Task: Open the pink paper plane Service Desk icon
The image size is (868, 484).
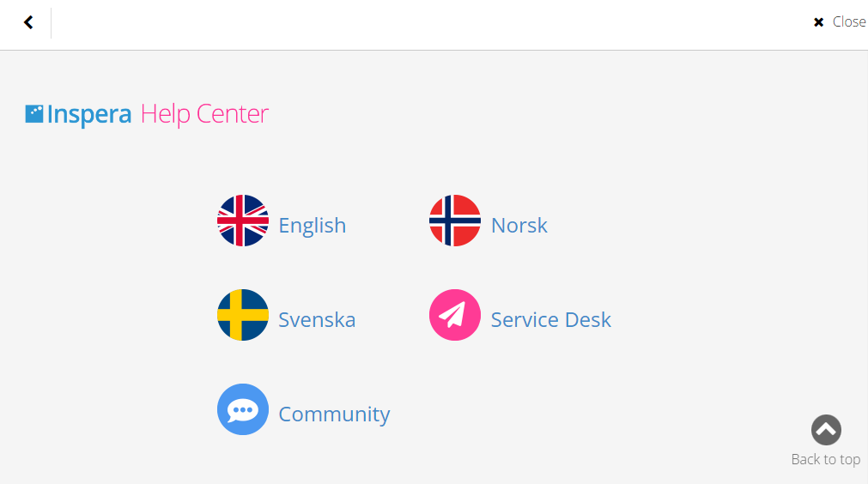Action: (454, 315)
